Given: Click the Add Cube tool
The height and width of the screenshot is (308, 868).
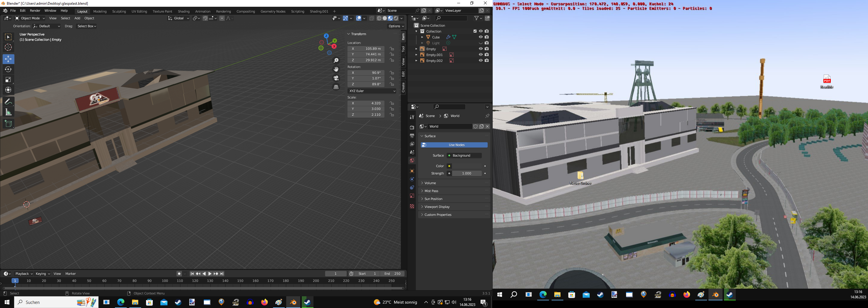Looking at the screenshot, I should point(9,124).
